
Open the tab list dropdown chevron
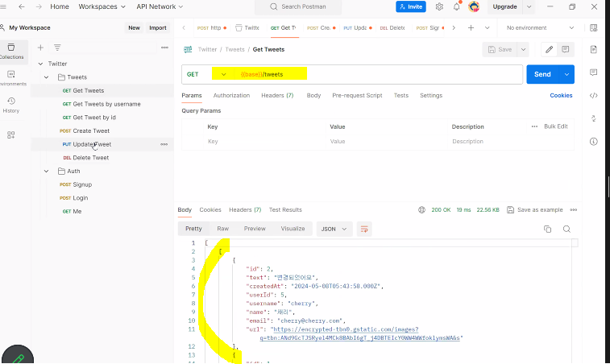point(487,27)
